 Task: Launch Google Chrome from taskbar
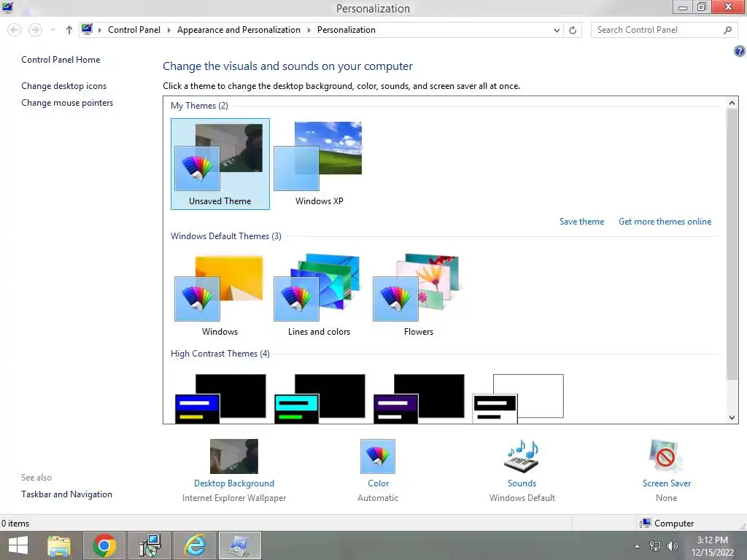point(104,545)
